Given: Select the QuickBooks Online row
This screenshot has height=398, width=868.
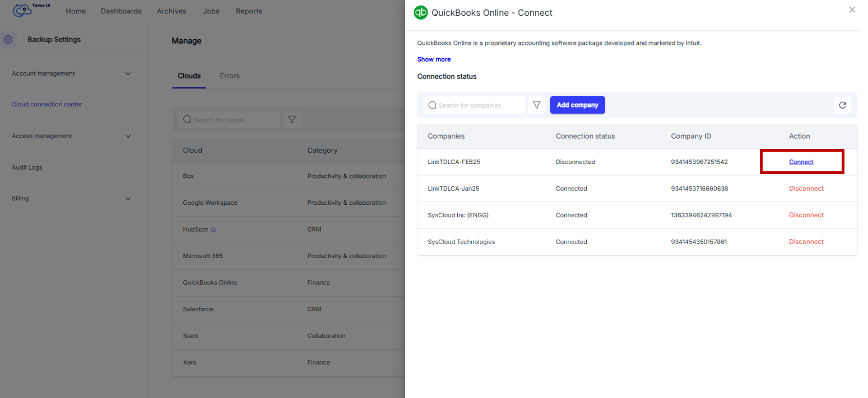Looking at the screenshot, I should [x=287, y=283].
